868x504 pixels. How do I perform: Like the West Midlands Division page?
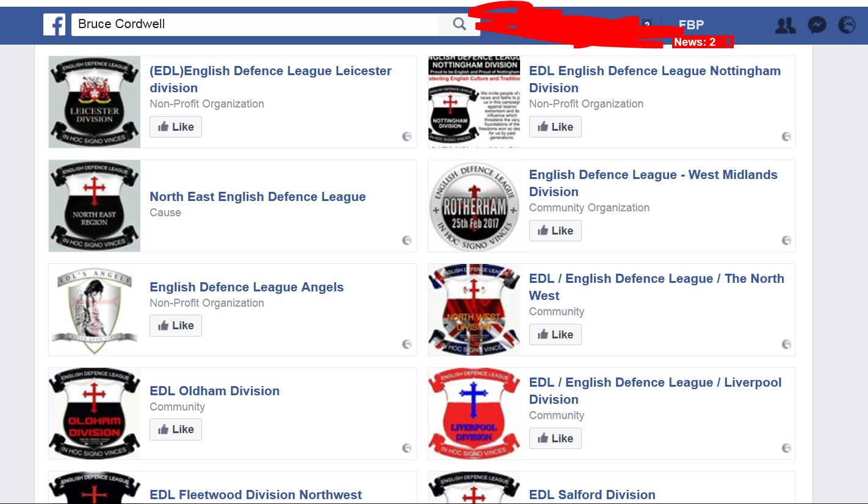(x=555, y=231)
